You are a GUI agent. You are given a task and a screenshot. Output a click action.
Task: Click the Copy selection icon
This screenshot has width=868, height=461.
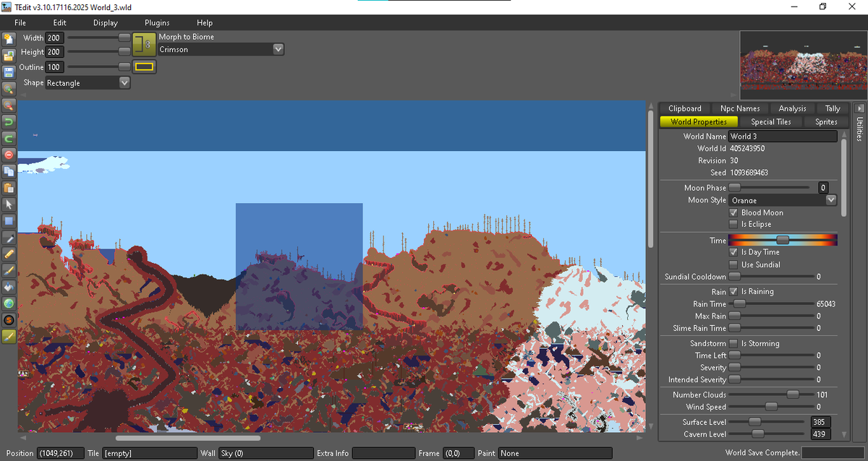tap(9, 171)
